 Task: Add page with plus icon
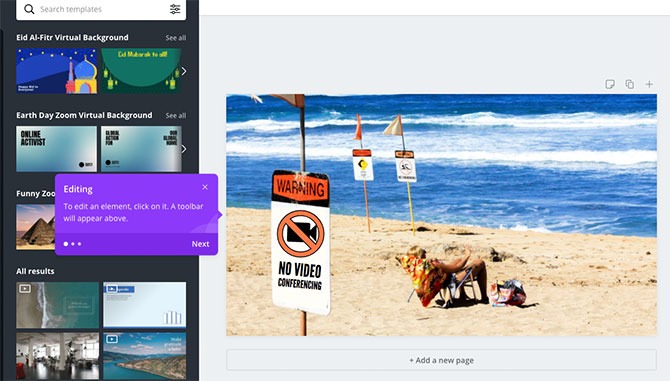click(x=649, y=84)
